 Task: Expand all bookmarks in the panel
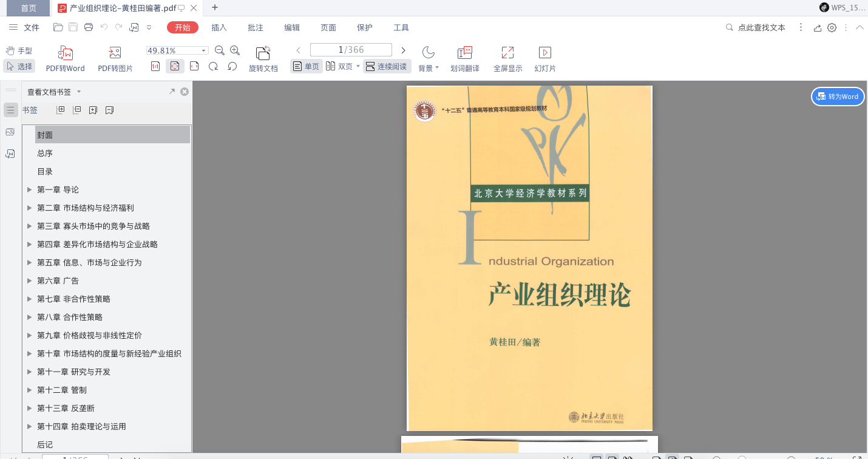click(60, 110)
